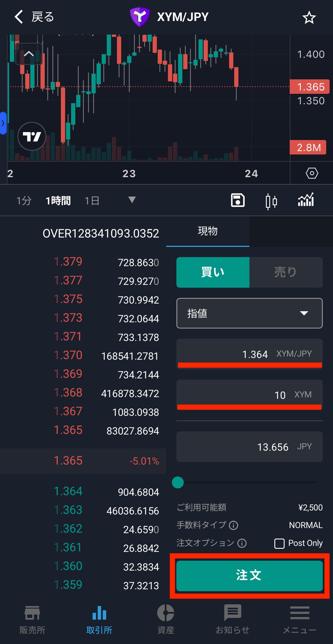Tap the red 2.8M volume label
Image resolution: width=333 pixels, height=644 pixels.
point(308,147)
